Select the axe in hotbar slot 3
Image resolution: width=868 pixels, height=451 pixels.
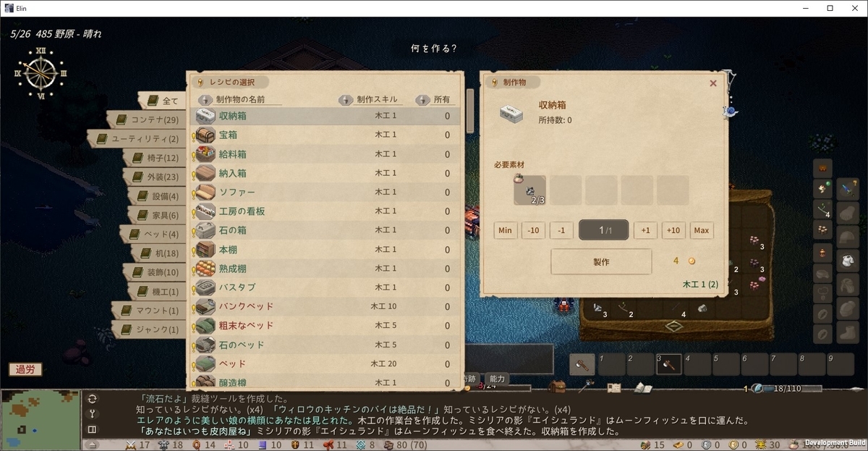pyautogui.click(x=668, y=365)
